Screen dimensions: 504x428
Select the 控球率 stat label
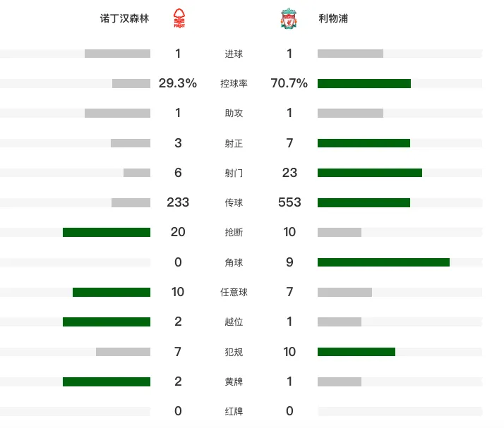[x=234, y=83]
